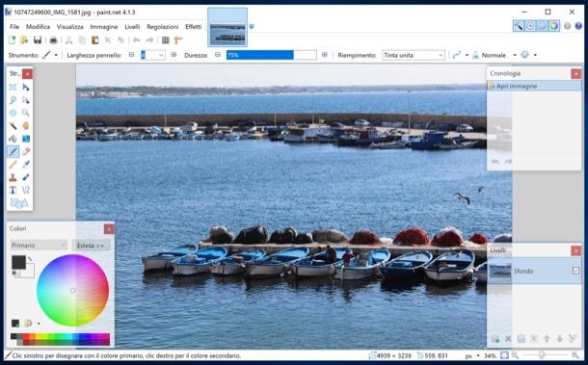
Task: Select the Gradient tool
Action: click(25, 139)
